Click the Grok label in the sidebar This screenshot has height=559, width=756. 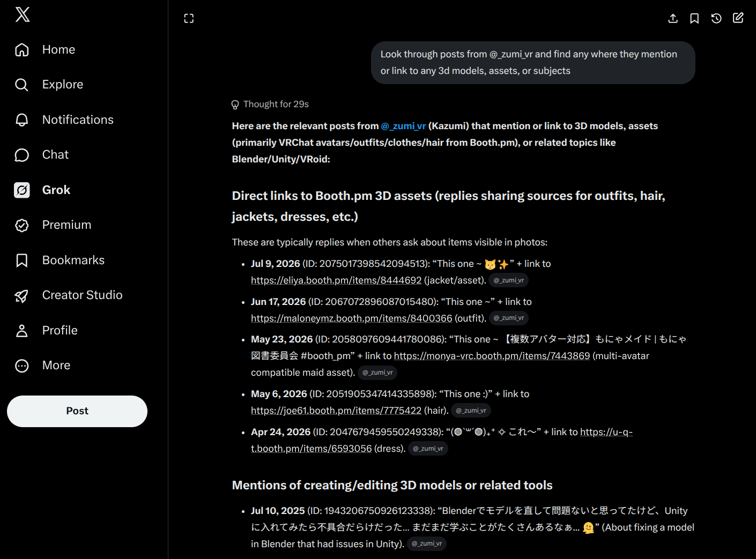click(56, 190)
